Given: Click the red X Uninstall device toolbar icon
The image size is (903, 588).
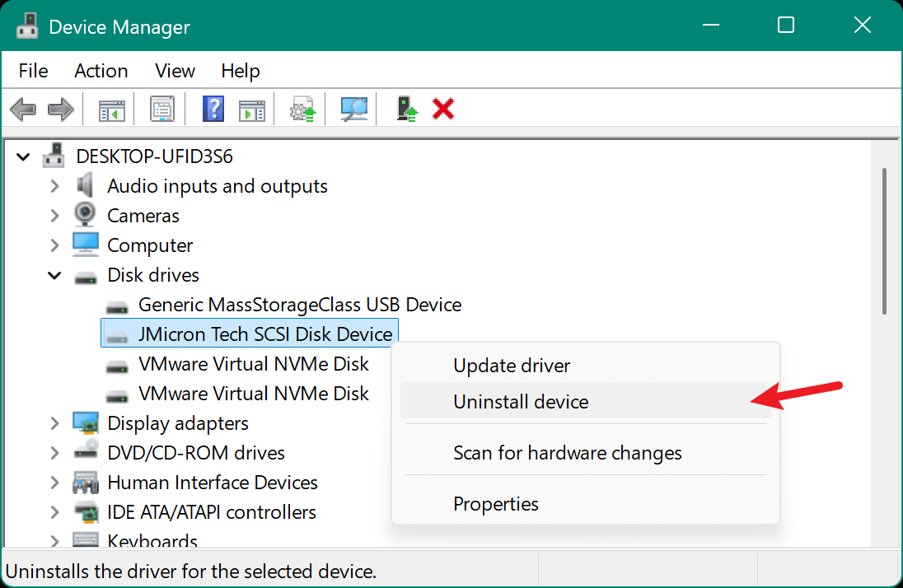Looking at the screenshot, I should (x=443, y=108).
